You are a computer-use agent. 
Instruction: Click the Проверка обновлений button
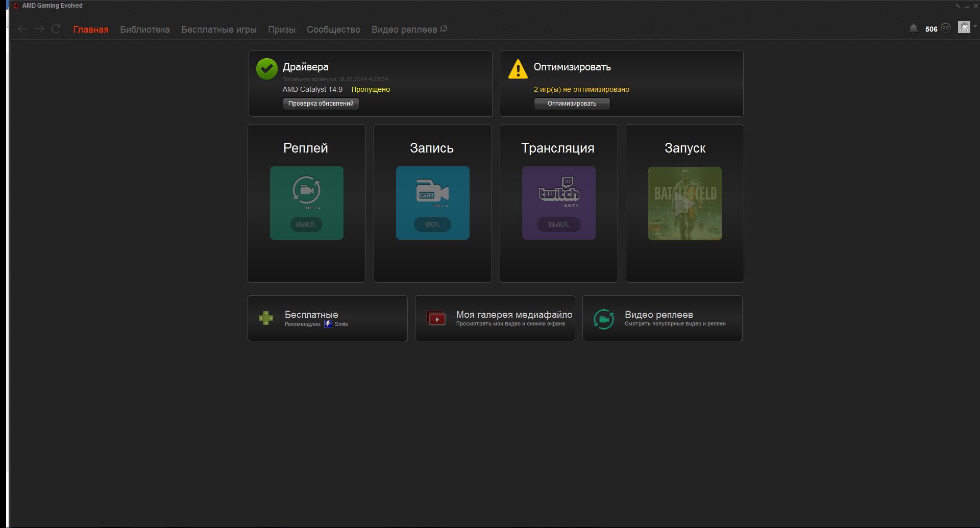tap(321, 104)
